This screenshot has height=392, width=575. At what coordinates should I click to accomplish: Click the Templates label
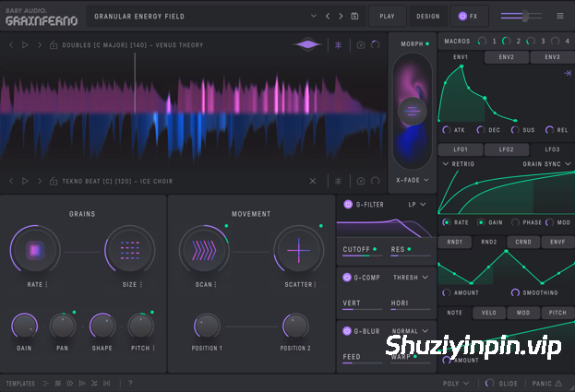pyautogui.click(x=20, y=383)
